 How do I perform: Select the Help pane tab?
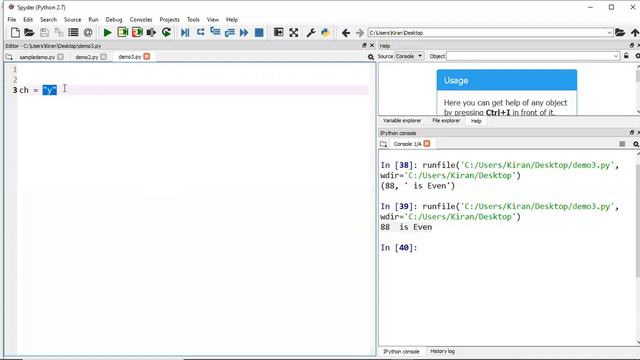pyautogui.click(x=476, y=121)
